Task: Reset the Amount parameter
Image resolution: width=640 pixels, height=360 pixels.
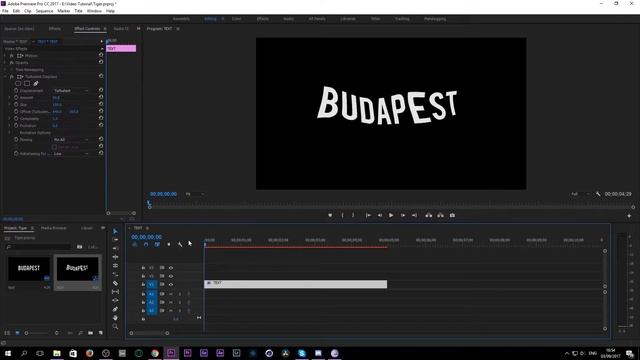Action: pos(101,98)
